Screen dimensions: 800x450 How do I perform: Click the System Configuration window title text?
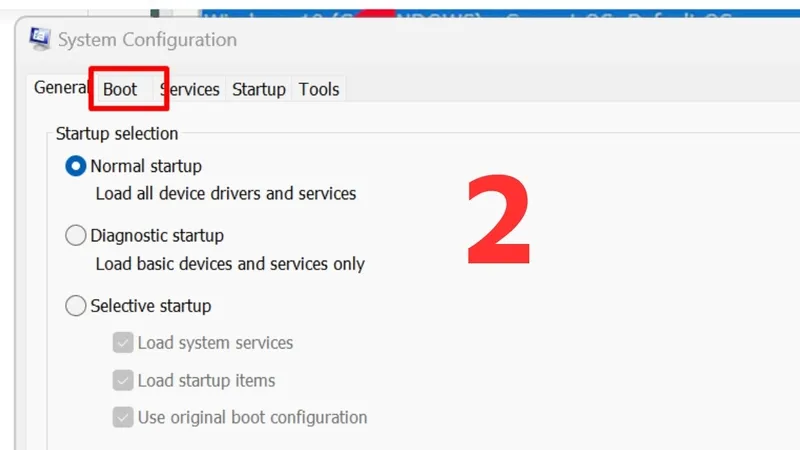coord(147,40)
